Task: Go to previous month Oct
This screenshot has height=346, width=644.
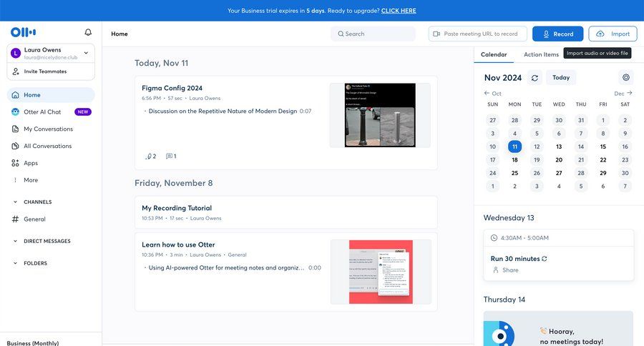Action: [x=492, y=93]
